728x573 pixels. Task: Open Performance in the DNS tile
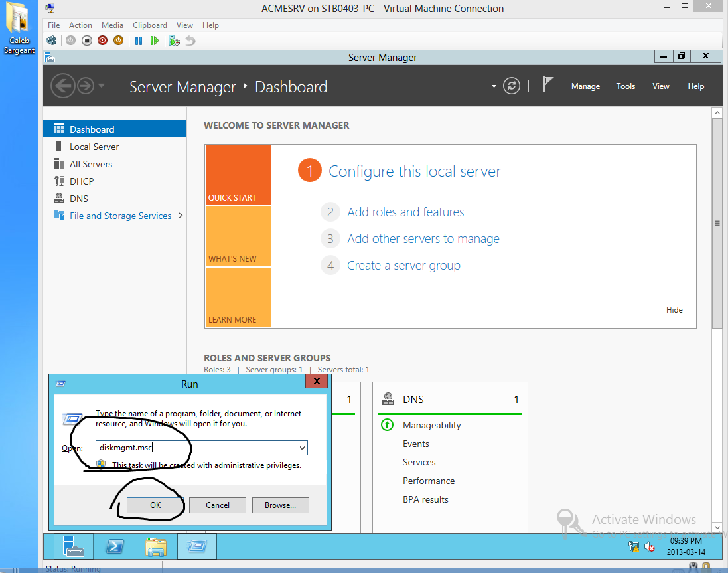[x=429, y=481]
